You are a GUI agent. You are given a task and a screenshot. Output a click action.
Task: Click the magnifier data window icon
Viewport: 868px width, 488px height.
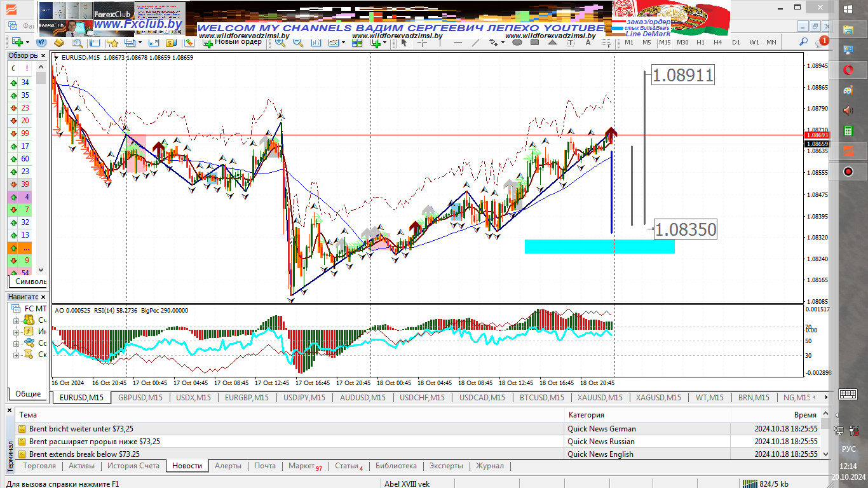[77, 42]
